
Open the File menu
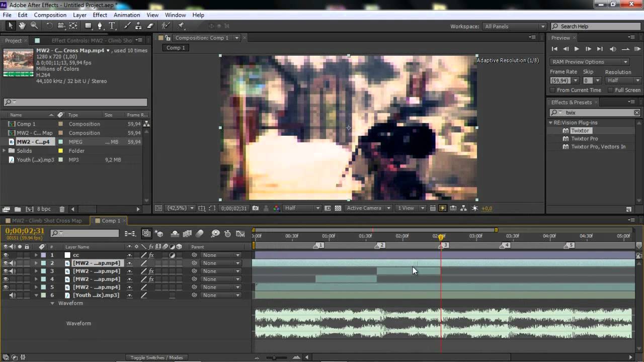7,15
